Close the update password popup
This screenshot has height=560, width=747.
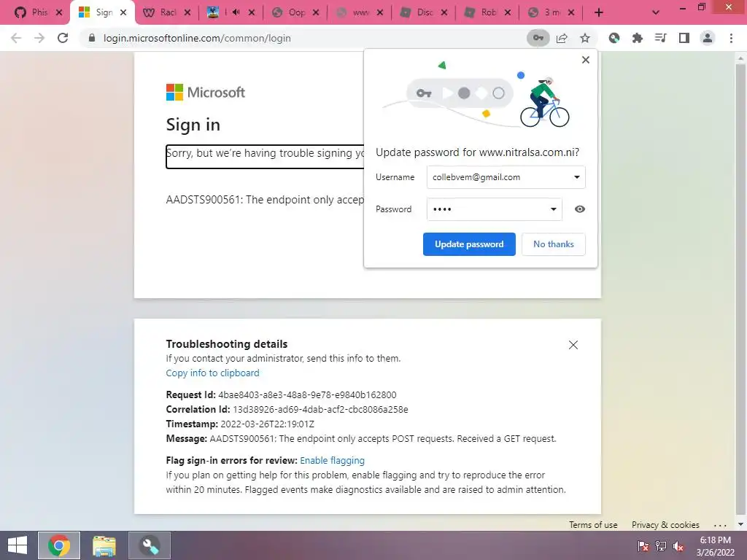pos(586,60)
